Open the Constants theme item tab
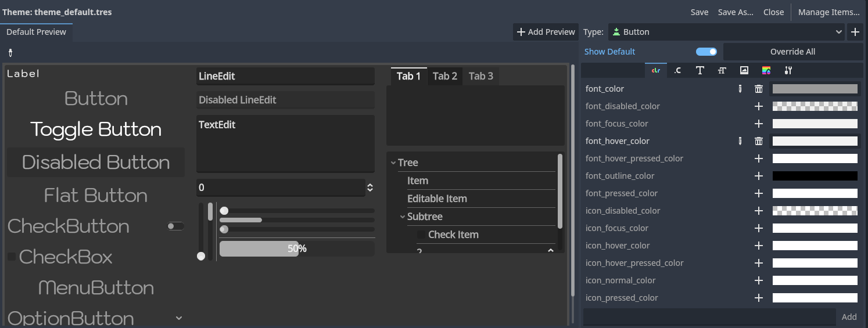The width and height of the screenshot is (868, 328). (677, 70)
